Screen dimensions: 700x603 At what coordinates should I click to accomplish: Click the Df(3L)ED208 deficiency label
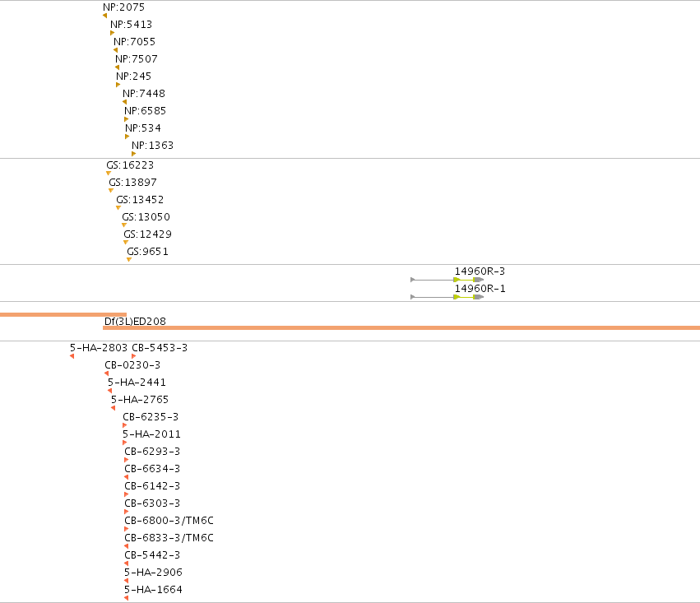pyautogui.click(x=135, y=322)
